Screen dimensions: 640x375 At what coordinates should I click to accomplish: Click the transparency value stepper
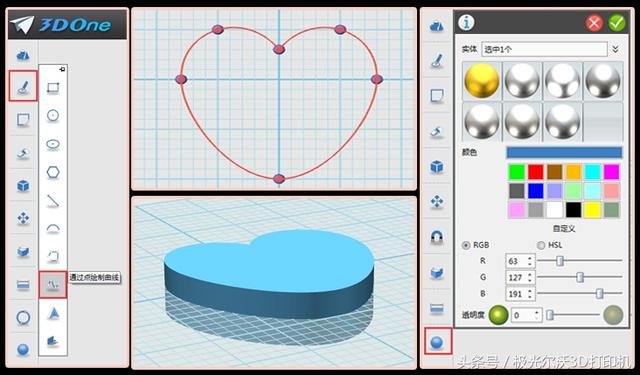(x=537, y=315)
